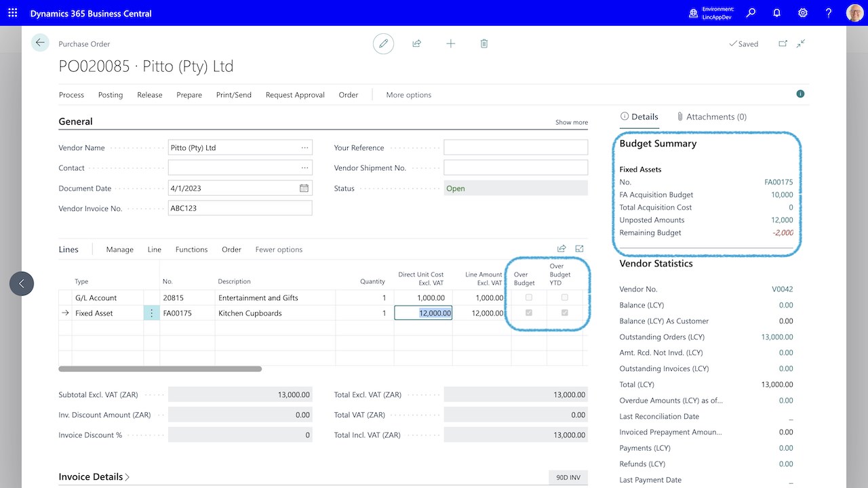Image resolution: width=868 pixels, height=488 pixels.
Task: Open vendor V0042 link
Action: (783, 289)
